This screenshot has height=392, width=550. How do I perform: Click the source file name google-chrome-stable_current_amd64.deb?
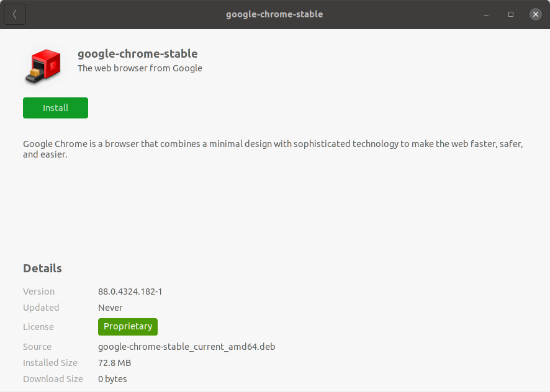point(187,347)
